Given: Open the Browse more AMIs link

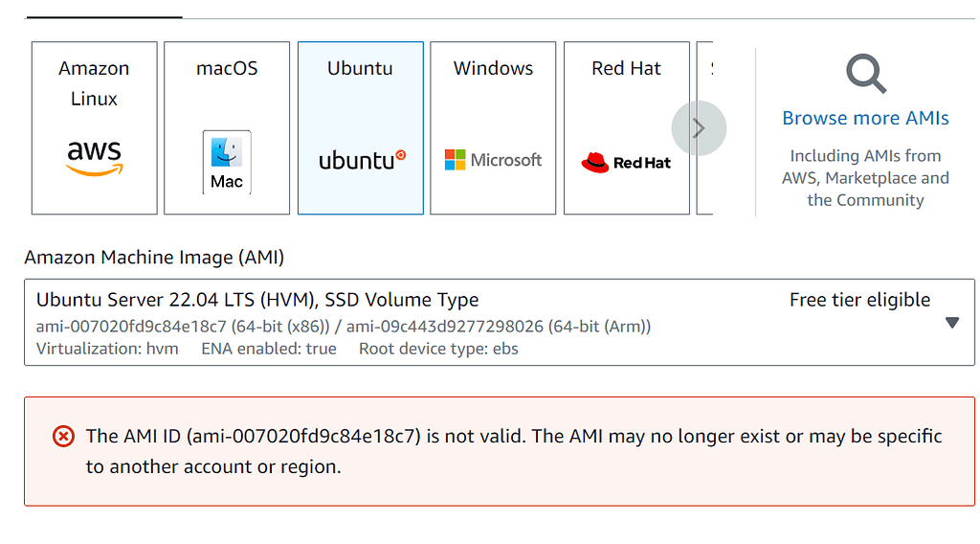Looking at the screenshot, I should [865, 118].
